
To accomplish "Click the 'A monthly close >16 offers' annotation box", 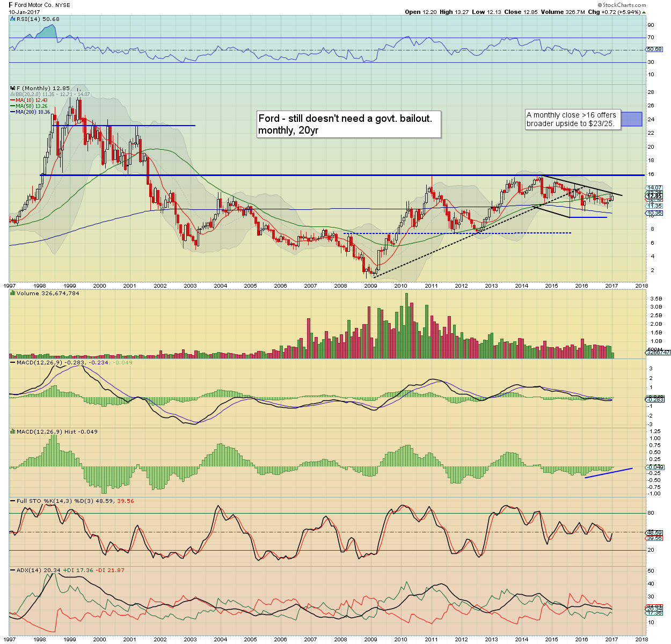I will click(572, 119).
